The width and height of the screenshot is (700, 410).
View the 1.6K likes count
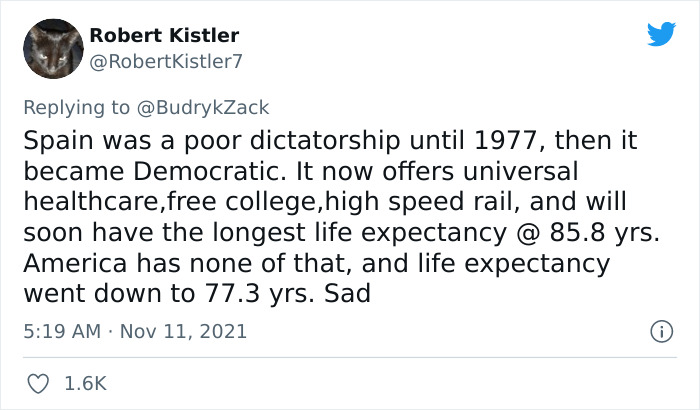[x=85, y=384]
